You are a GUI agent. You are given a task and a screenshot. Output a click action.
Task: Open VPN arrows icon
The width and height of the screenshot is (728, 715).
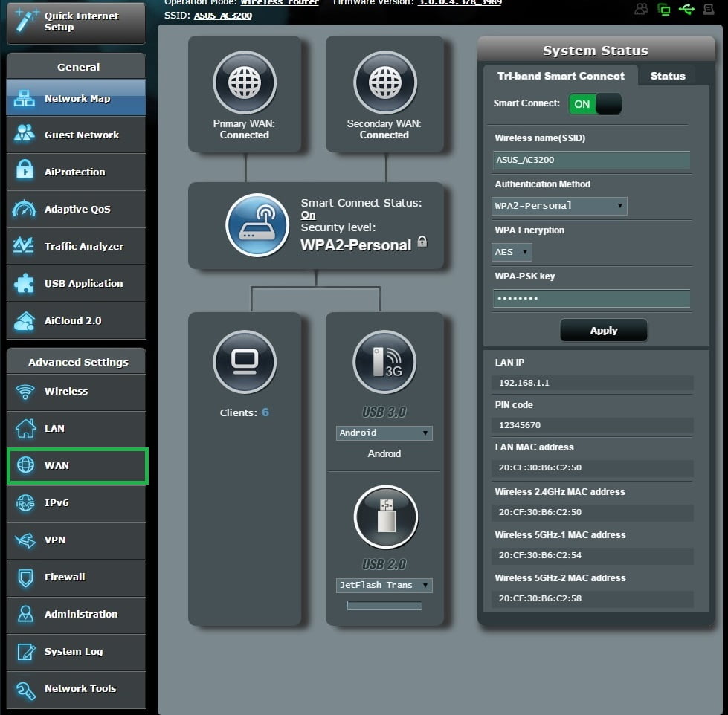[x=25, y=540]
